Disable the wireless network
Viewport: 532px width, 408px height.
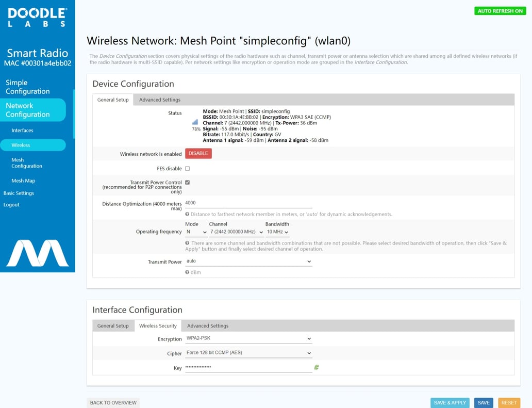pyautogui.click(x=198, y=153)
